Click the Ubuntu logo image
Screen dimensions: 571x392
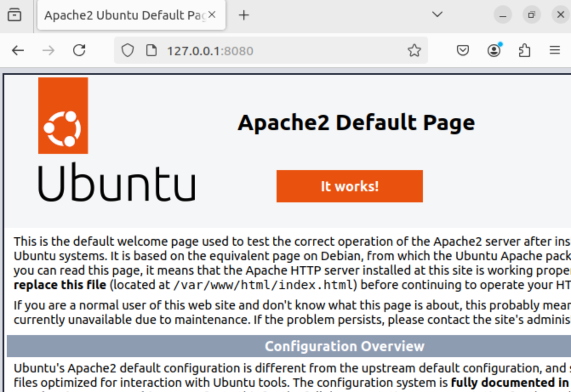click(x=117, y=139)
